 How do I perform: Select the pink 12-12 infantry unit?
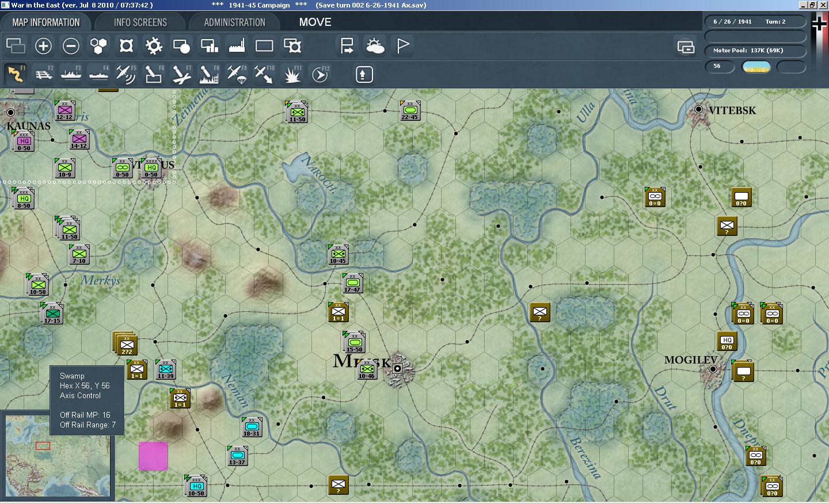(x=64, y=110)
